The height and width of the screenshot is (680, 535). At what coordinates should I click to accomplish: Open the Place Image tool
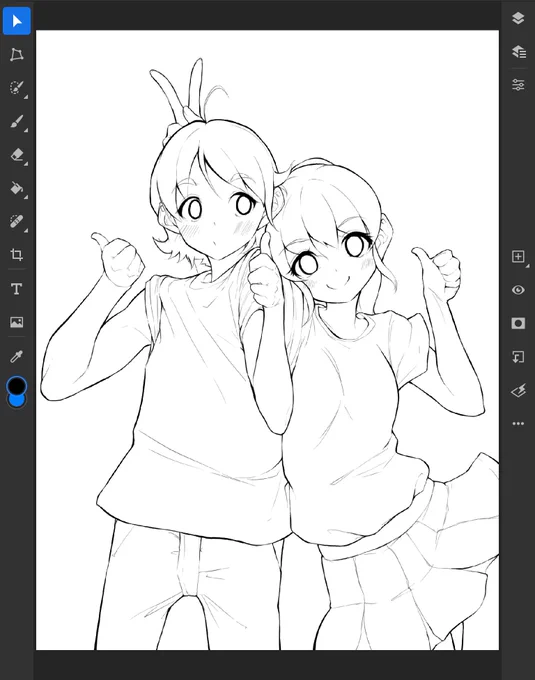pos(16,322)
